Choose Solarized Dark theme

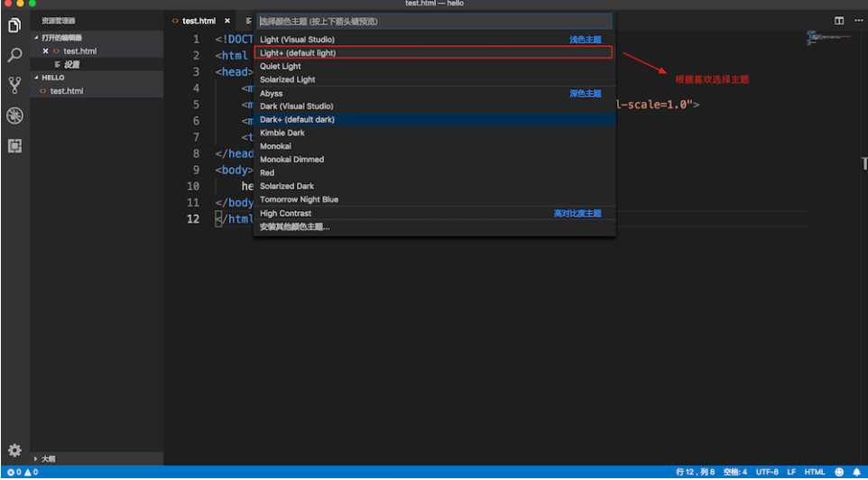435,186
